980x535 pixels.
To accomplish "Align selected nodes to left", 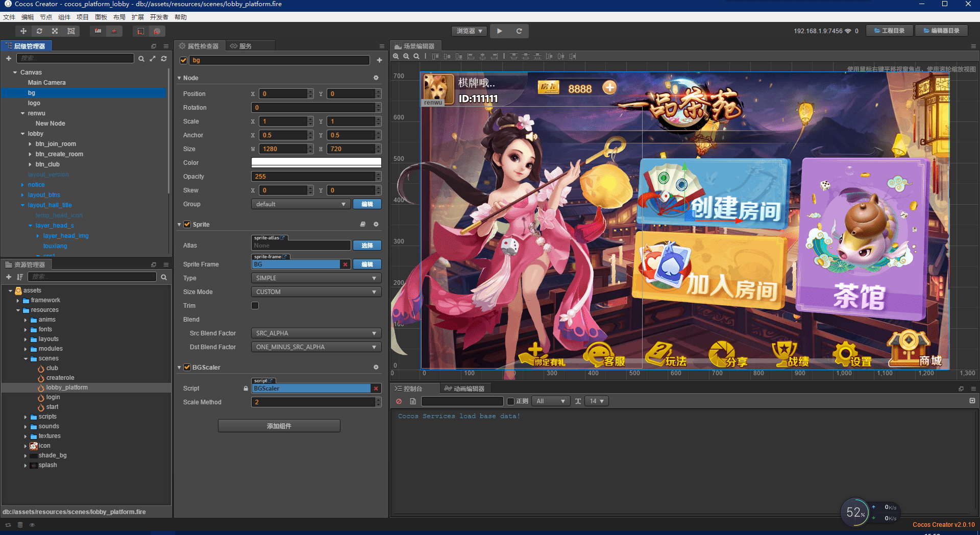I will tap(471, 56).
